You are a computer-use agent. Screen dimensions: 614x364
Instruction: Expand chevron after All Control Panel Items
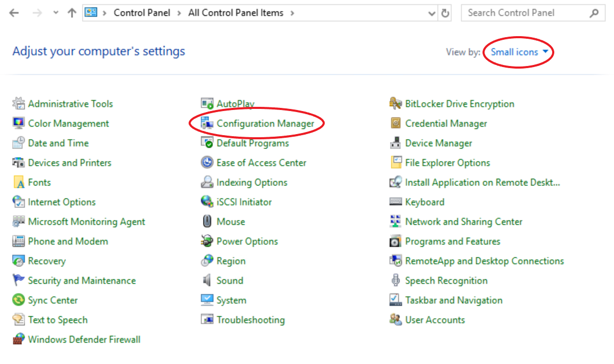tap(292, 13)
